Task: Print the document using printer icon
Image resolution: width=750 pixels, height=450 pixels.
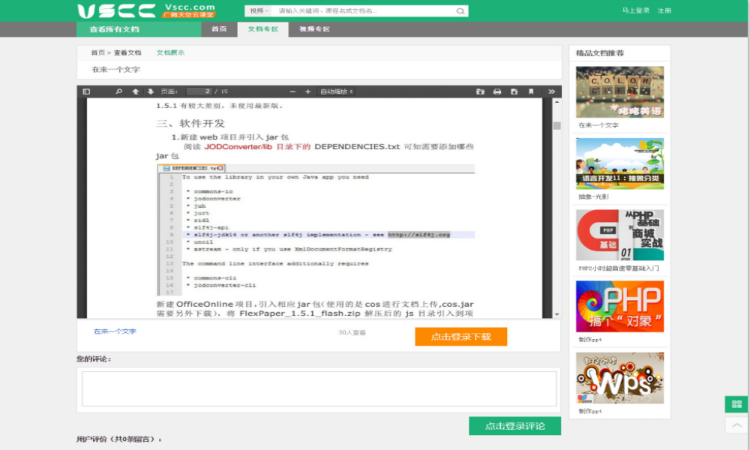Action: 497,91
